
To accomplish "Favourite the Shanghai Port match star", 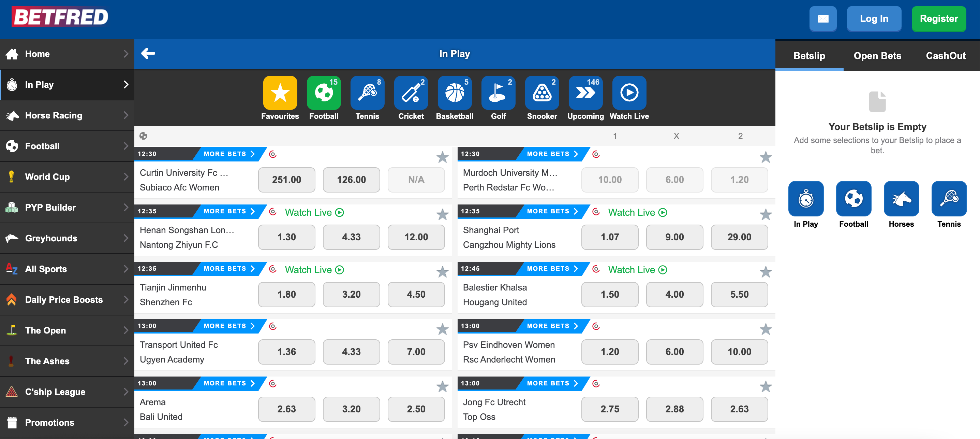I will click(x=765, y=215).
